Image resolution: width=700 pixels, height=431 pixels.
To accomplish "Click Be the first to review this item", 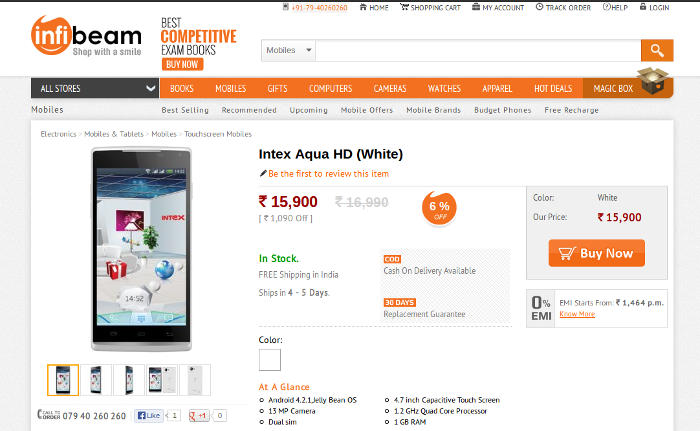I will click(328, 174).
